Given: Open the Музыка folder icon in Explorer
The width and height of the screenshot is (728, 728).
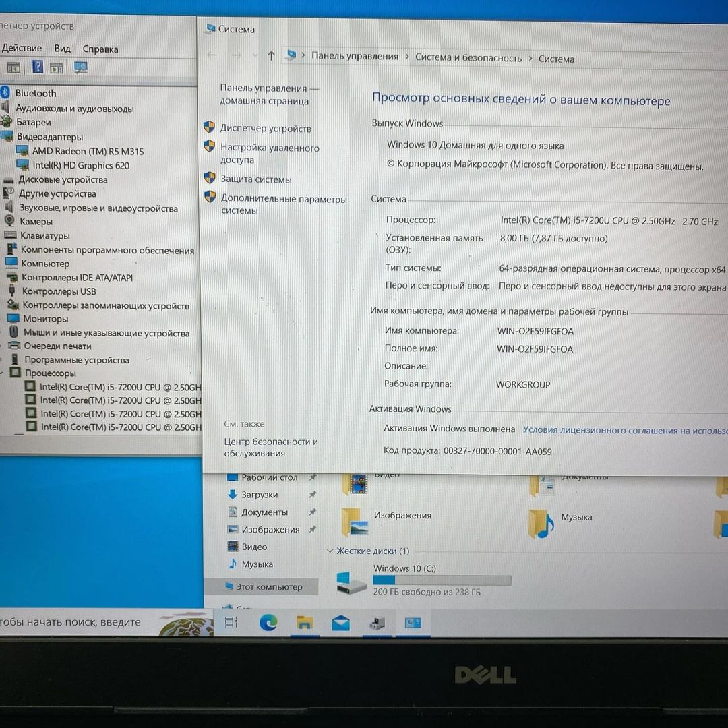Looking at the screenshot, I should click(x=541, y=524).
